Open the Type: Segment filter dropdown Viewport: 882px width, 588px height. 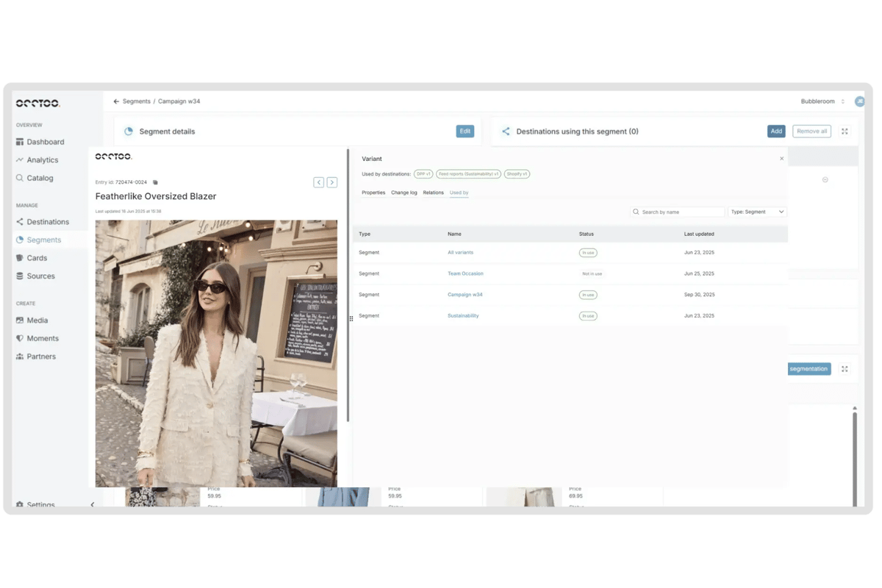(757, 212)
